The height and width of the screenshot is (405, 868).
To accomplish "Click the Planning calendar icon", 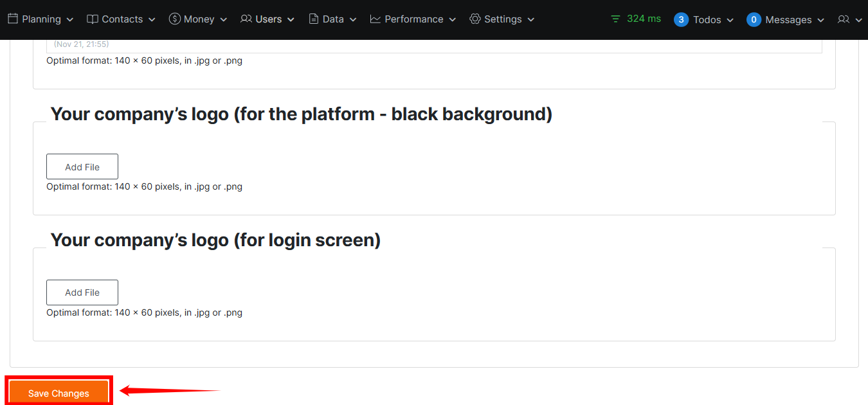I will point(13,19).
